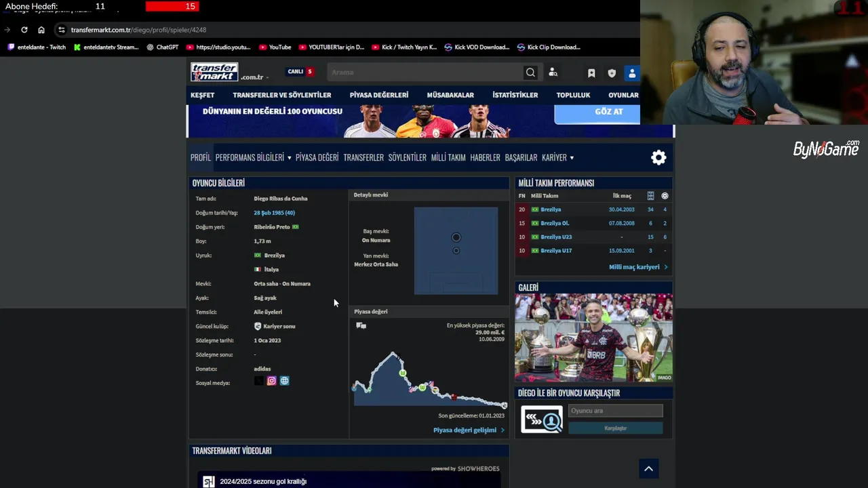The width and height of the screenshot is (868, 488).
Task: Click the main position dot on the pitch
Action: pyautogui.click(x=456, y=237)
